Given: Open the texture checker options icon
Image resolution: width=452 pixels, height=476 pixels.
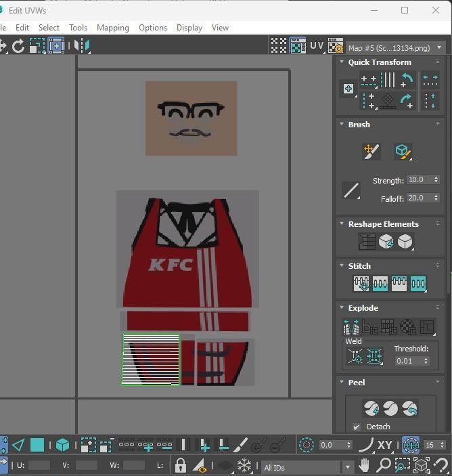Looking at the screenshot, I should point(335,46).
